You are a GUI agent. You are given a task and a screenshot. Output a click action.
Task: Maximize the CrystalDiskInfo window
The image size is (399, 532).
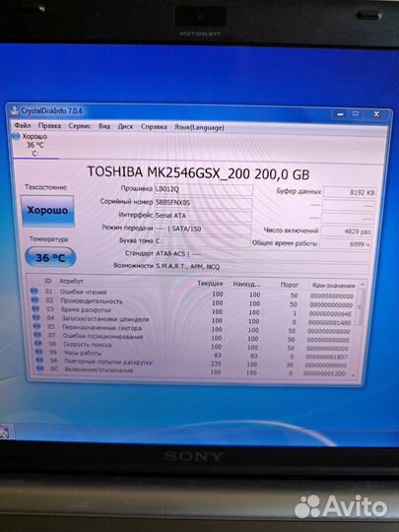coord(356,114)
